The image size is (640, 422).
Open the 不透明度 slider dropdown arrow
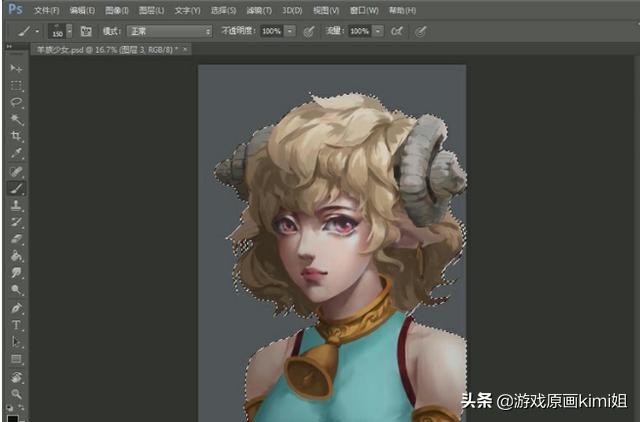coord(290,31)
